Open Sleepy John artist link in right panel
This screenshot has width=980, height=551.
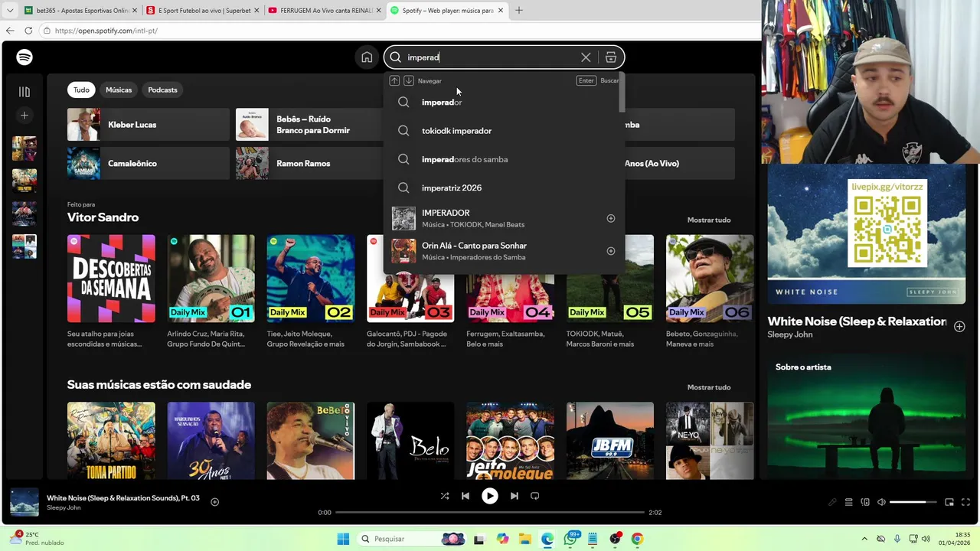click(x=790, y=334)
